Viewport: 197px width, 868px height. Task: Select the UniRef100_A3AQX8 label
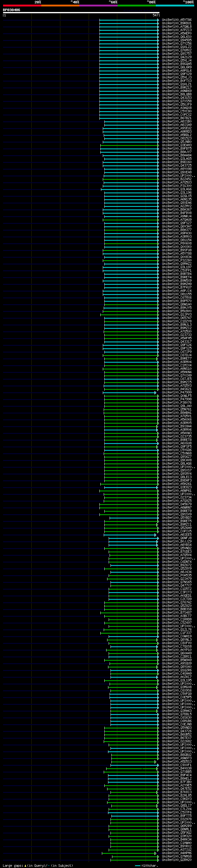coord(176,108)
